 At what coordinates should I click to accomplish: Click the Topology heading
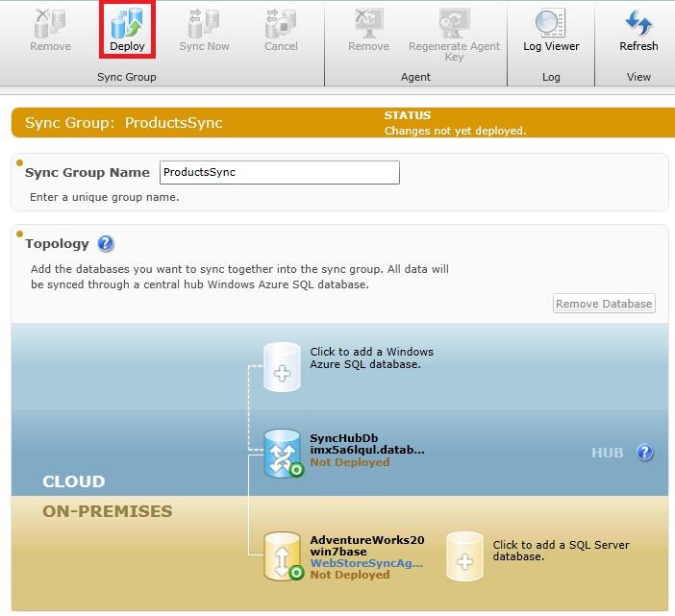point(57,243)
